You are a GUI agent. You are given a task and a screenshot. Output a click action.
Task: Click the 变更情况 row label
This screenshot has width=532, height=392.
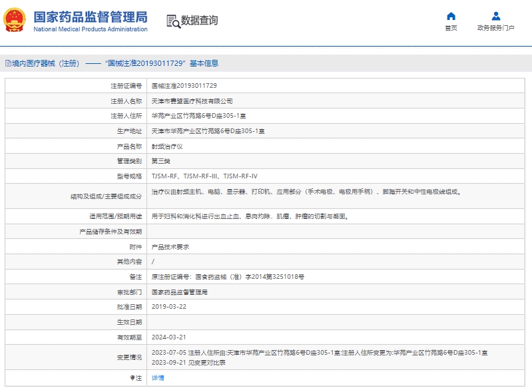[x=129, y=357]
